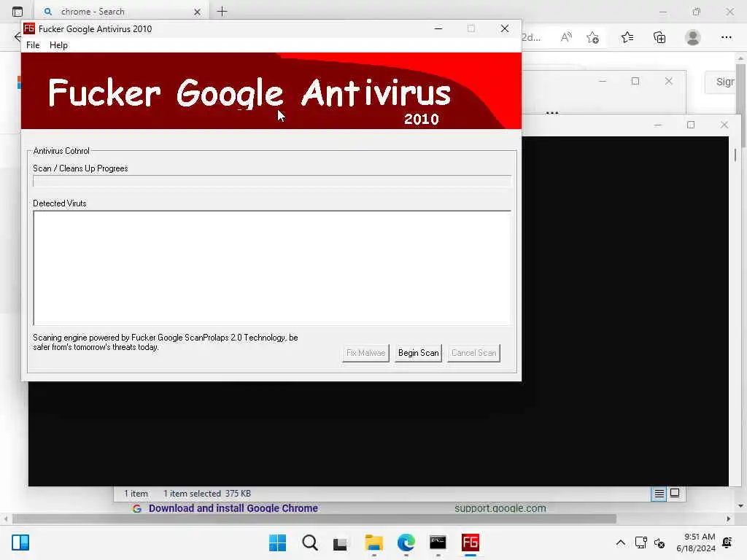The width and height of the screenshot is (747, 560).
Task: Click '1 item' status text in Explorer
Action: click(x=136, y=494)
